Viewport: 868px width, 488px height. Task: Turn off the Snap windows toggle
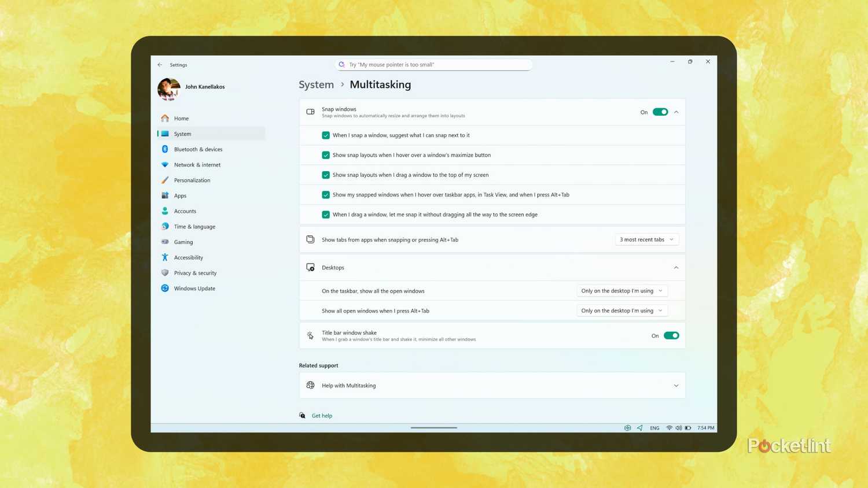point(660,112)
